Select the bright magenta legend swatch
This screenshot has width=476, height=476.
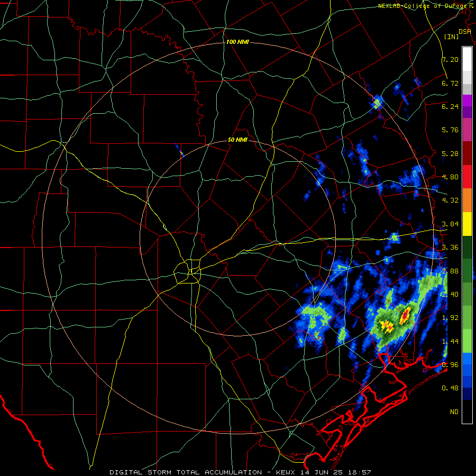[467, 100]
